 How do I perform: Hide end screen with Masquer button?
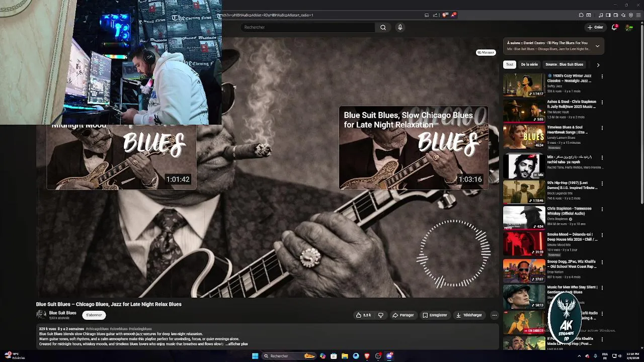(486, 52)
